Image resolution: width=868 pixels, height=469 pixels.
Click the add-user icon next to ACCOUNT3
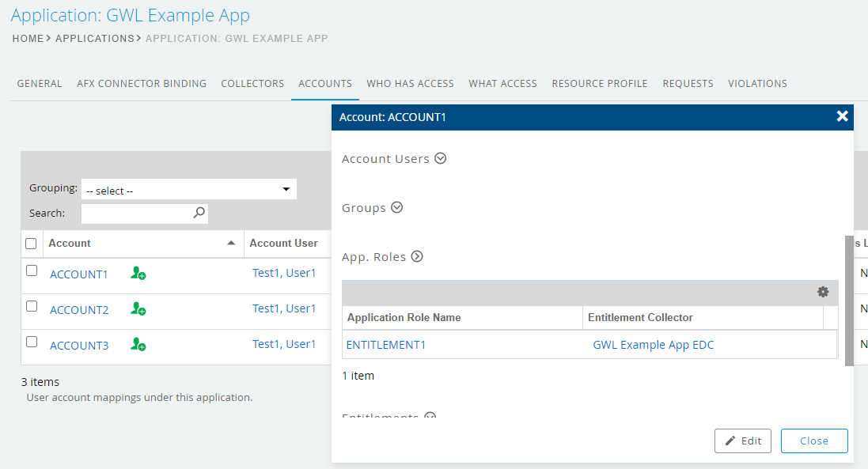click(x=138, y=344)
